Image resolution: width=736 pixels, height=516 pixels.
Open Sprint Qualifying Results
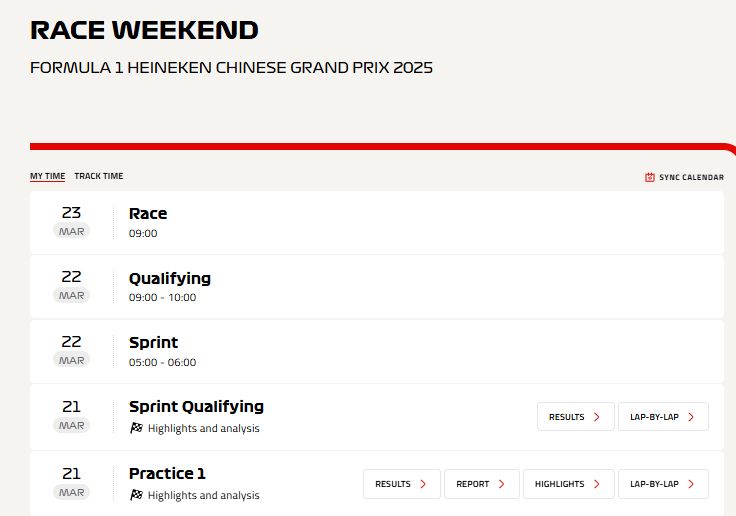point(575,416)
